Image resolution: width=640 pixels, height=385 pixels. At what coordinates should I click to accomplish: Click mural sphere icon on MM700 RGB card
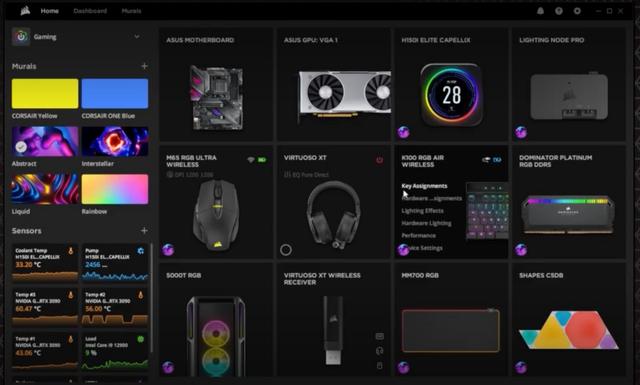(404, 367)
